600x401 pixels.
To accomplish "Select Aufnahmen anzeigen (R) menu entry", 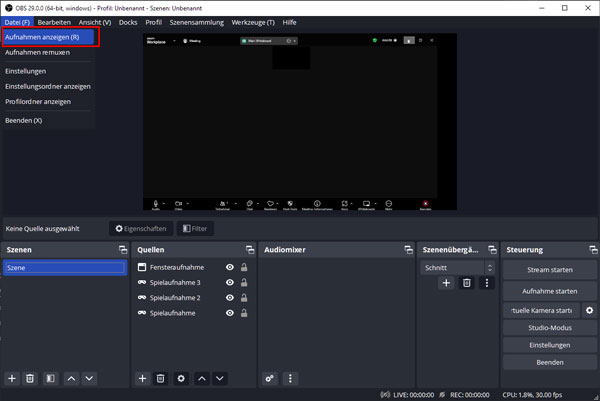I will pyautogui.click(x=48, y=37).
